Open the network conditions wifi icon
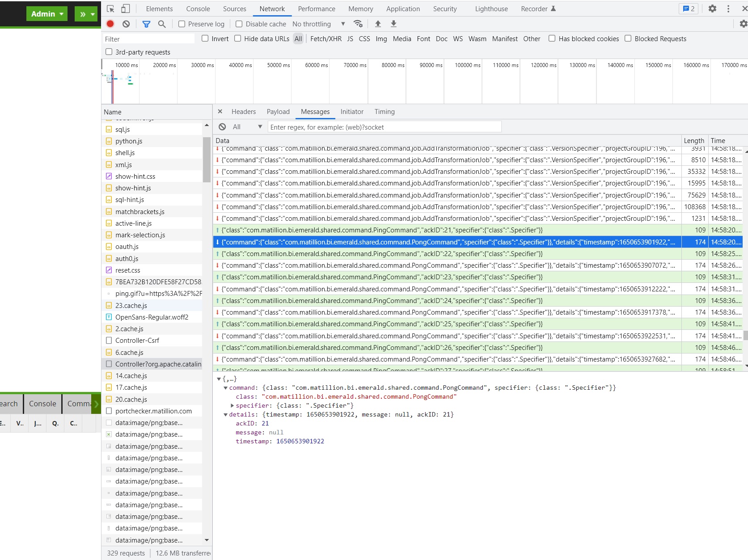Screen dimensions: 748x560 pyautogui.click(x=358, y=24)
